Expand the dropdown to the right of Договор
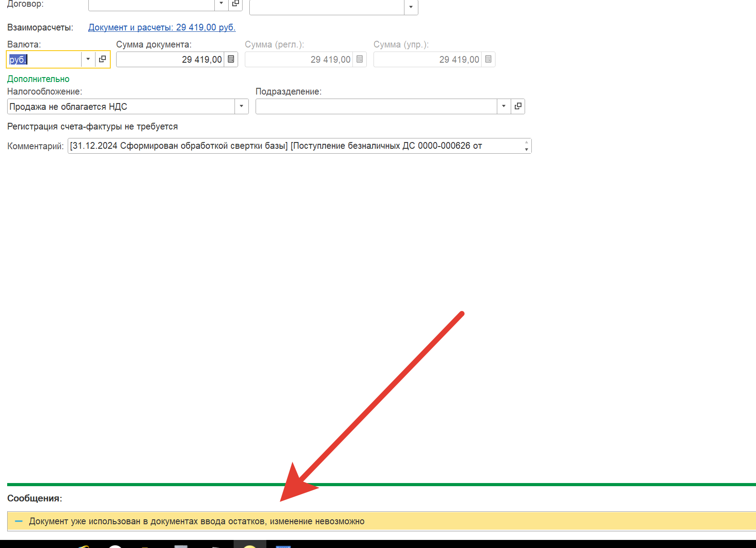This screenshot has height=548, width=756. [411, 7]
